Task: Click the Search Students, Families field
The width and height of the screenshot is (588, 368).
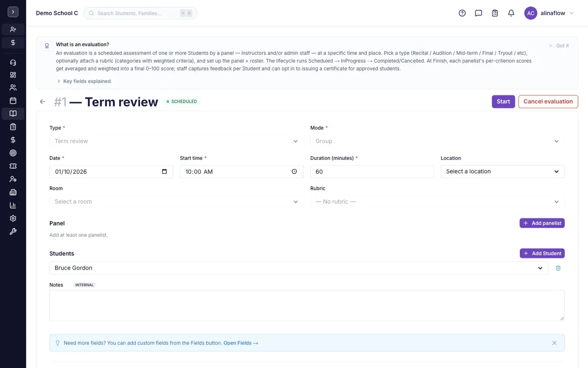Action: pyautogui.click(x=140, y=13)
